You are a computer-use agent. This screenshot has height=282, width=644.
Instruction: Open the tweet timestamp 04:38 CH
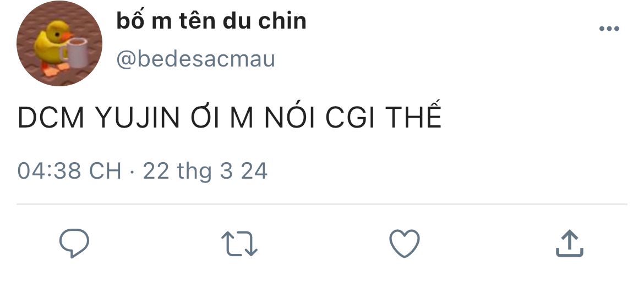pos(69,171)
